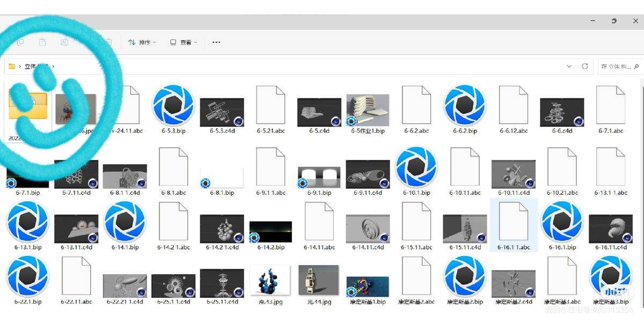Expand the address bar history chevron
The image size is (644, 322).
click(569, 67)
